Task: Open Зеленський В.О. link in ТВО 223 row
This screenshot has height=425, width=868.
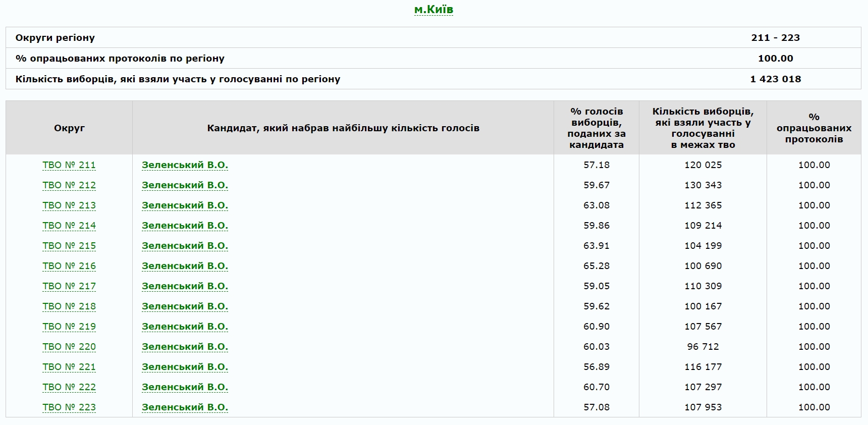Action: pyautogui.click(x=185, y=407)
